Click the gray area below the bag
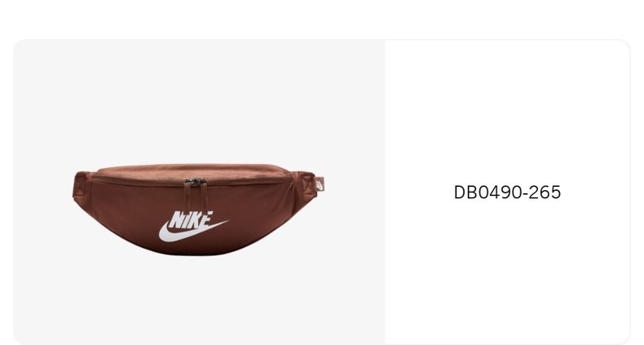 click(199, 300)
